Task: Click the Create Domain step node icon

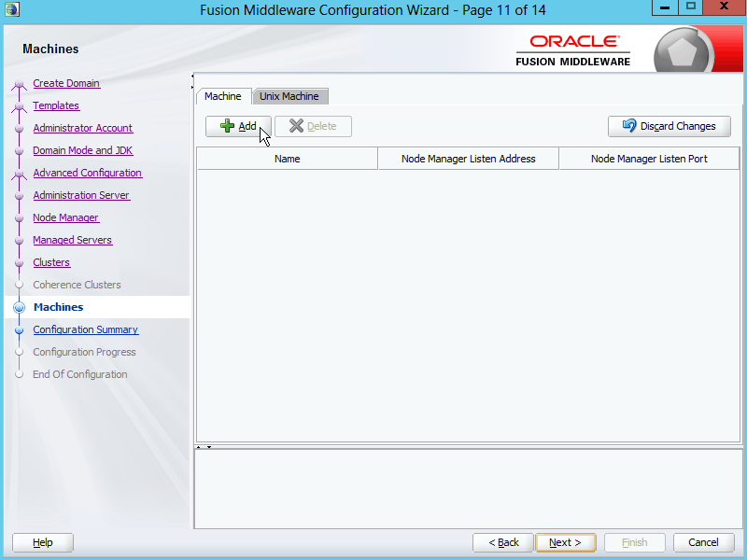Action: [19, 84]
